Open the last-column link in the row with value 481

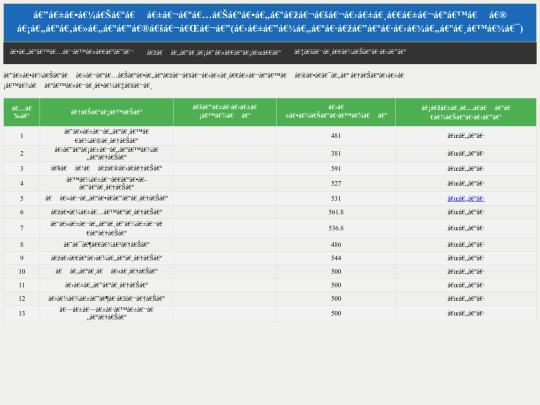(466, 136)
